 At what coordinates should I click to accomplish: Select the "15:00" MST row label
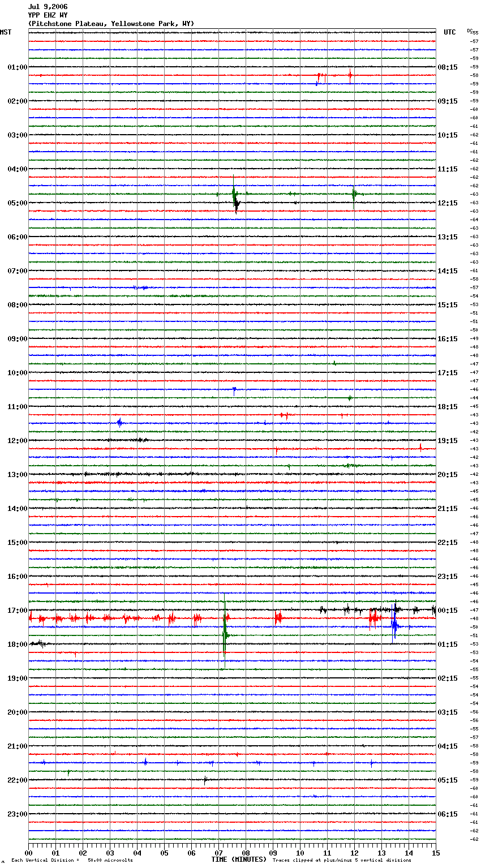[18, 543]
